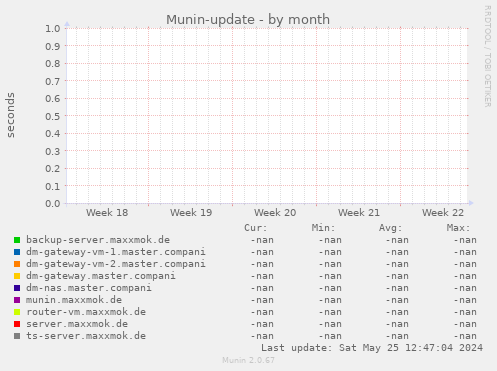Click the Cur: column header
The height and width of the screenshot is (371, 497).
(x=256, y=228)
